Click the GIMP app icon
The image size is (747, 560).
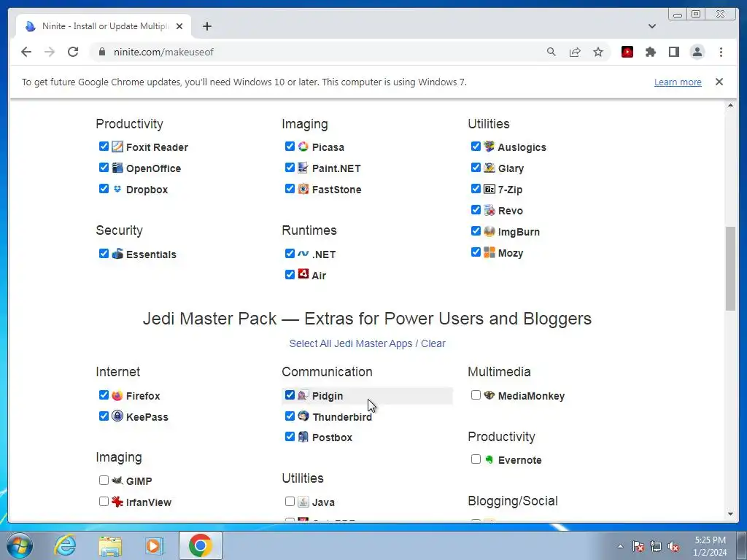coord(117,480)
